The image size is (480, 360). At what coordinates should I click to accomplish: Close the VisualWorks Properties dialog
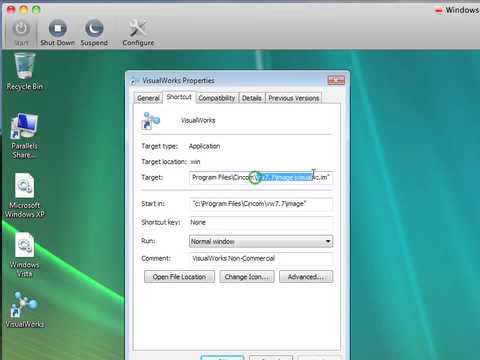pos(336,80)
